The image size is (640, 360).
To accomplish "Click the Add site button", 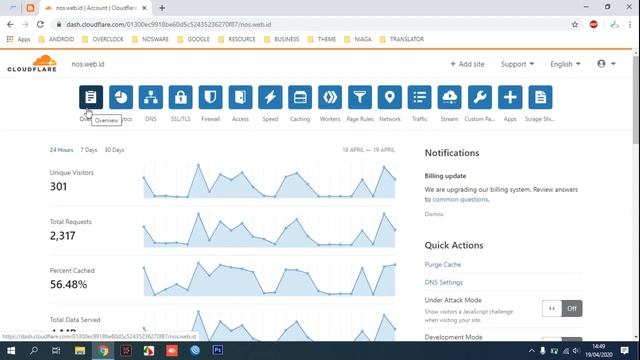I will [x=467, y=64].
